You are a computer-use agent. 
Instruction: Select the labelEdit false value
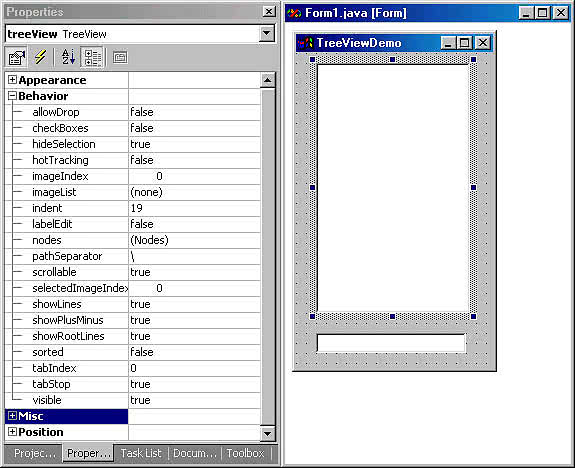tap(194, 224)
